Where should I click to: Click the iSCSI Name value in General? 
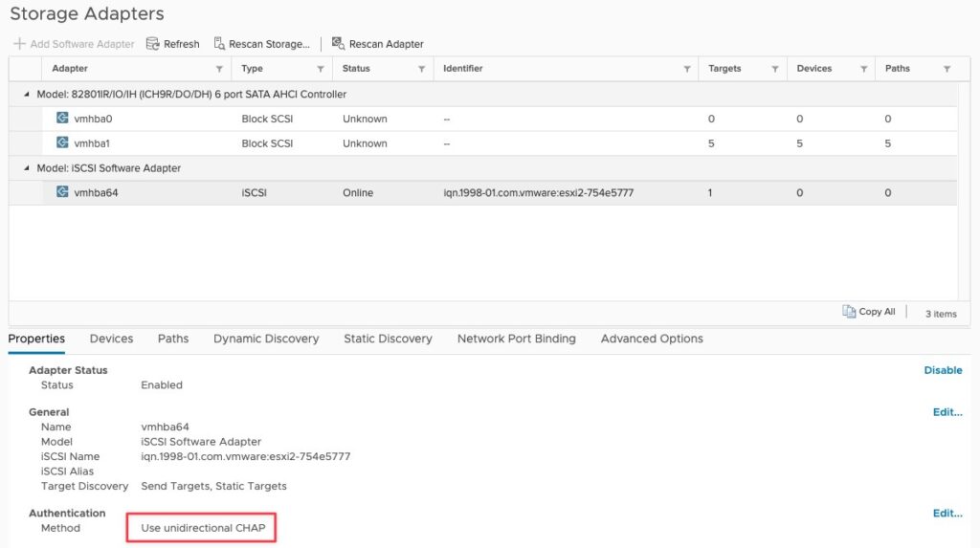point(246,456)
